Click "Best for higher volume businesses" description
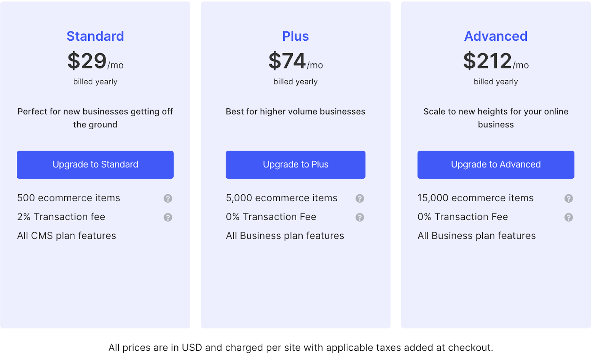 coord(295,111)
